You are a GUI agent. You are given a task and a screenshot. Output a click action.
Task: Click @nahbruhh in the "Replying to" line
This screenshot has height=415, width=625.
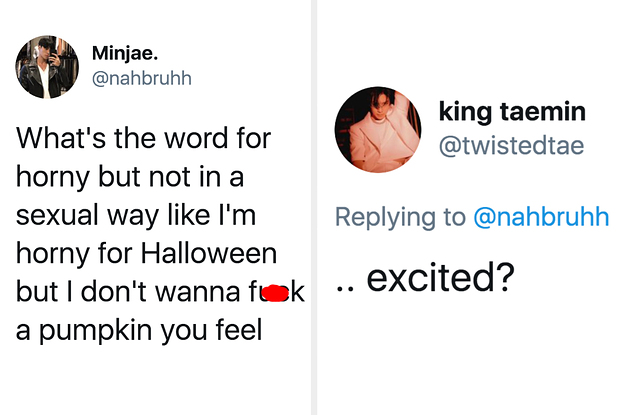click(x=540, y=217)
